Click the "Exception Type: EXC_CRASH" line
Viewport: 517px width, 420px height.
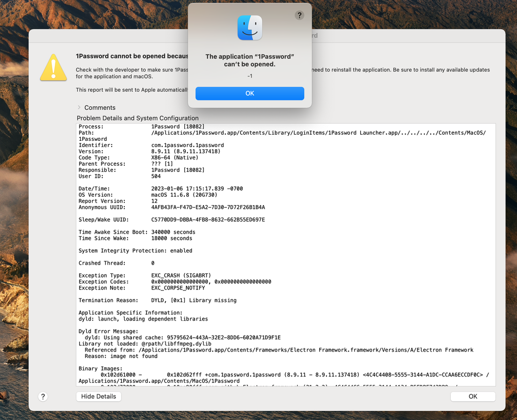coord(144,276)
